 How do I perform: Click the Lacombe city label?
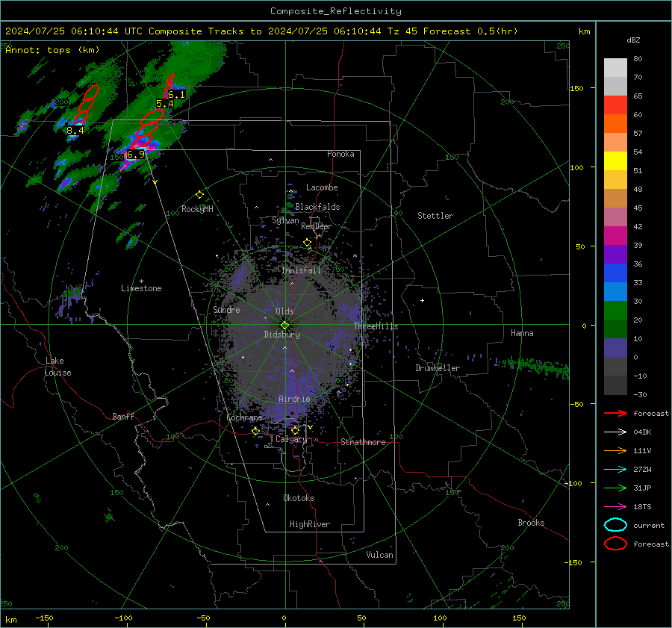click(322, 187)
